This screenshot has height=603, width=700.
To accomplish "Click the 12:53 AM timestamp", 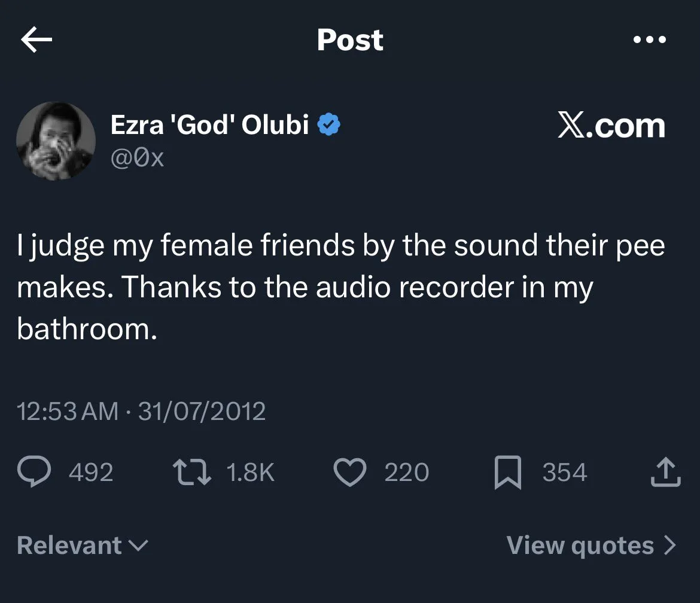I will 68,411.
